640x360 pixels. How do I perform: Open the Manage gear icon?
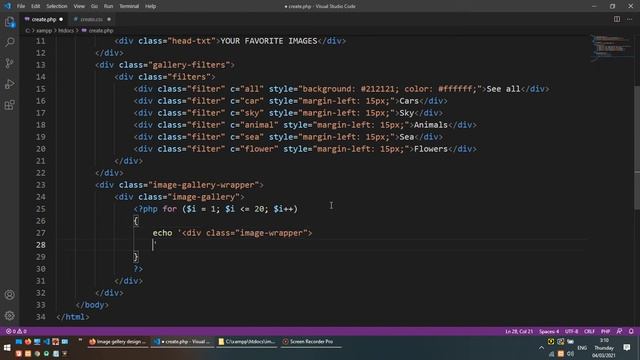click(x=10, y=316)
